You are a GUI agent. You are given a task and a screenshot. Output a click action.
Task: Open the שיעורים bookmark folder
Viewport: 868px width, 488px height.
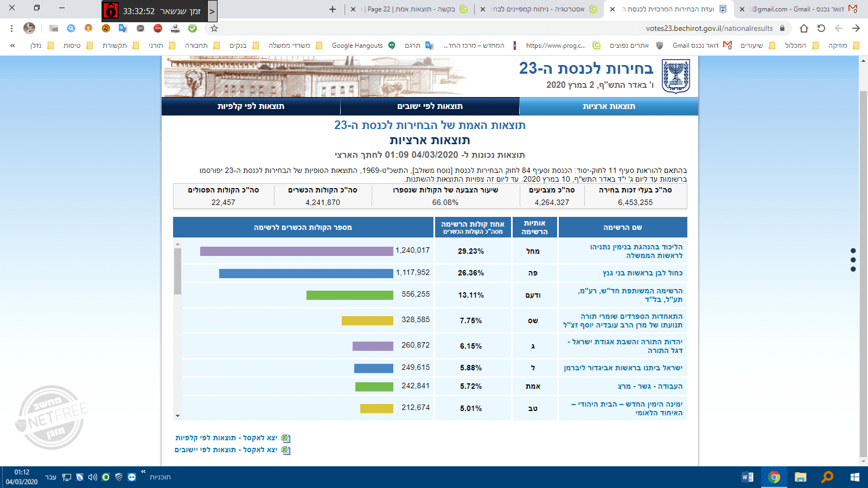click(758, 46)
